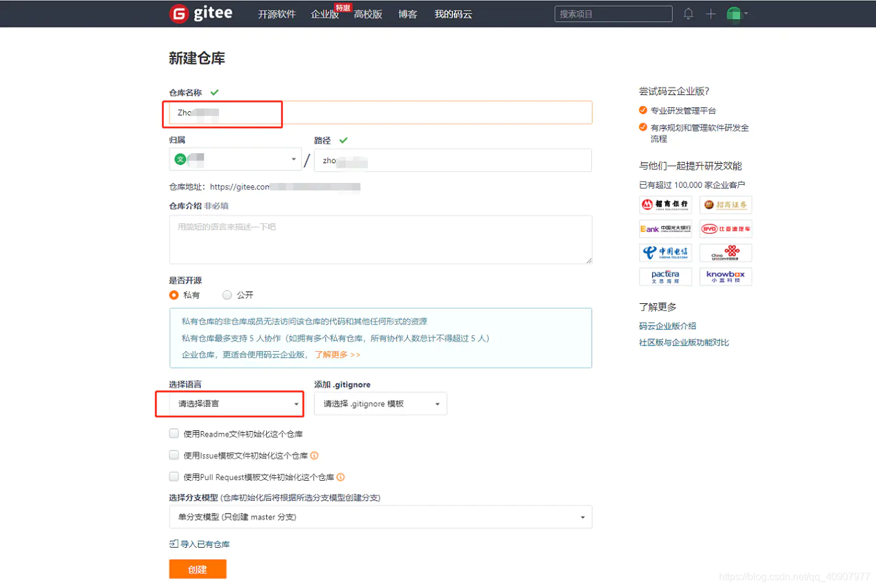Click the 搜索项目 search field
The width and height of the screenshot is (876, 588).
point(614,14)
